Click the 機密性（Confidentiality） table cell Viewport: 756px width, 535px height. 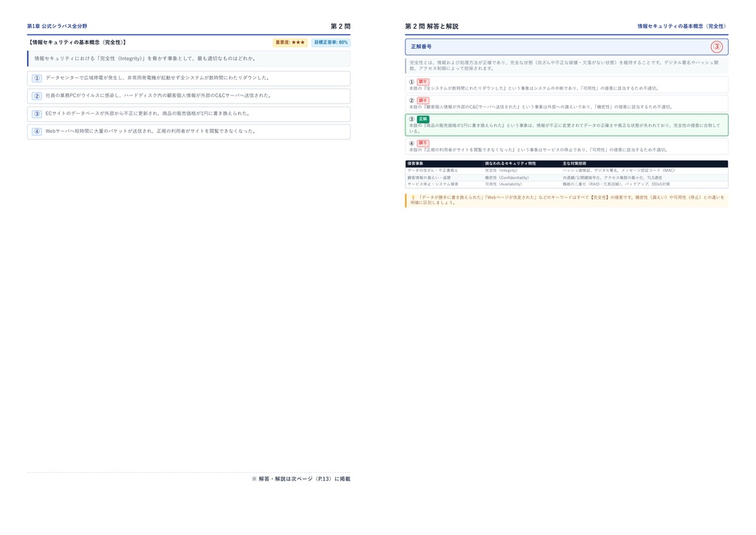pyautogui.click(x=506, y=177)
